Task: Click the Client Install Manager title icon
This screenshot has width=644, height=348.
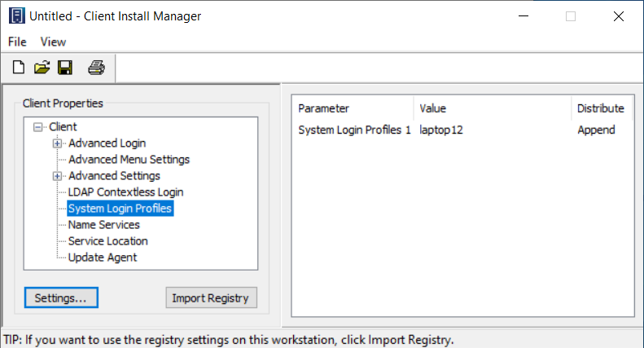Action: point(16,15)
